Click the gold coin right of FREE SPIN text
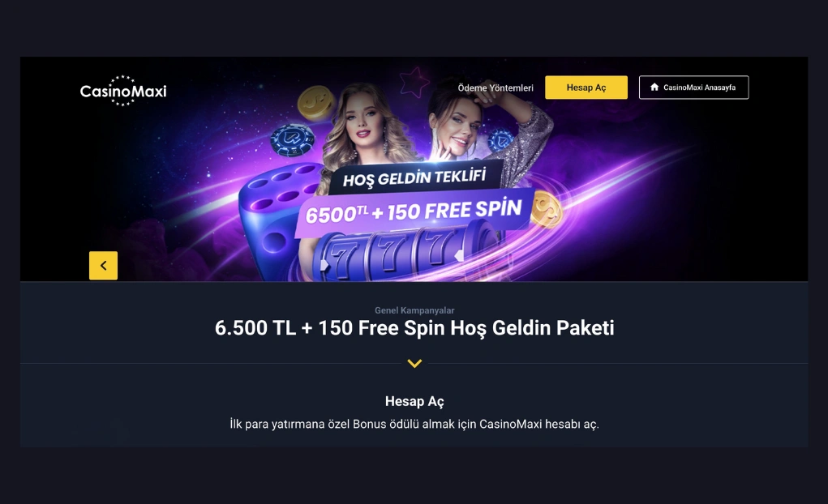The width and height of the screenshot is (828, 504). click(x=546, y=210)
